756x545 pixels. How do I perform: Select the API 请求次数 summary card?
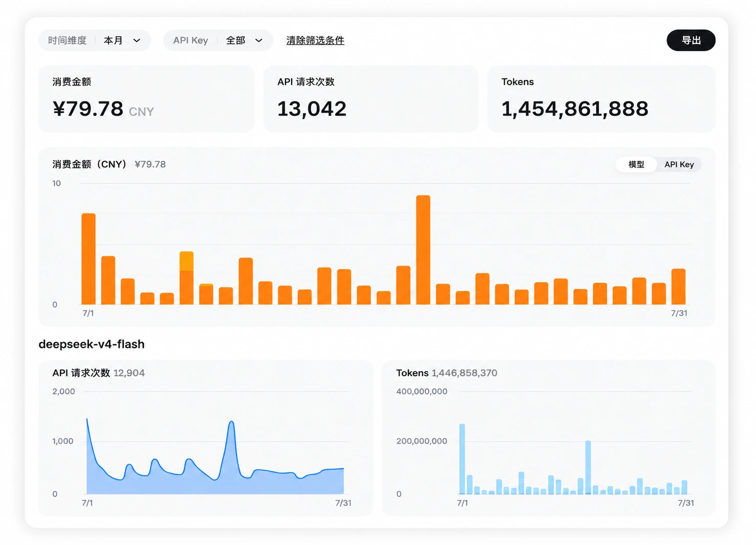[371, 99]
